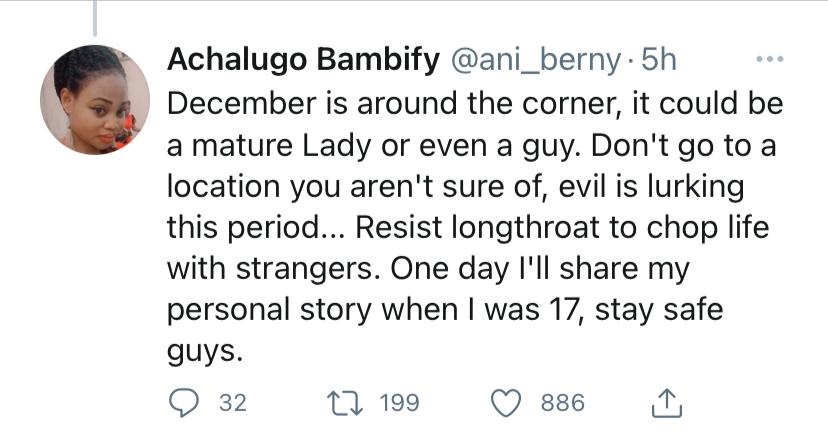Tap the text 'Resist longthroat to chop life'
This screenshot has width=828, height=432.
point(562,228)
